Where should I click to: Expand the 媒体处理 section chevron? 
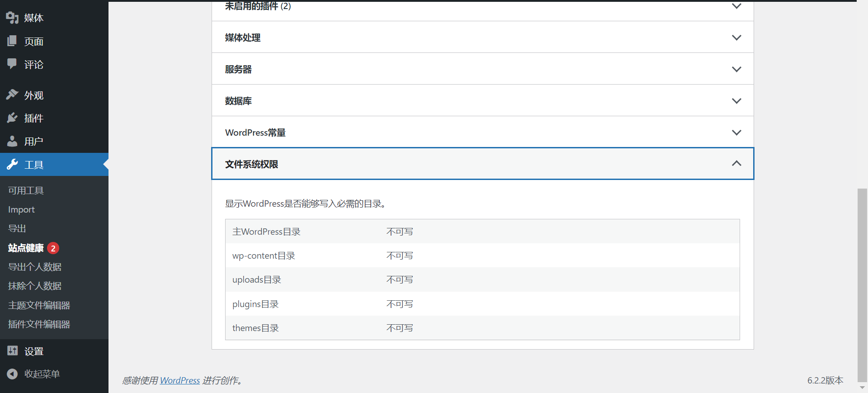click(x=736, y=38)
